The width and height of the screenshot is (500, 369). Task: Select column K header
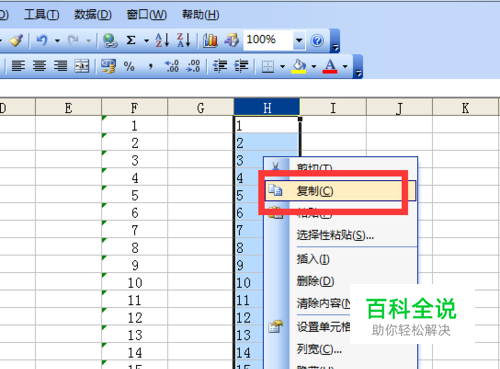point(465,108)
